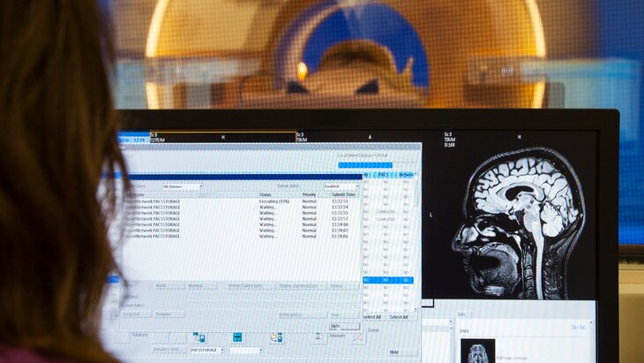Click the Submit Time column header

click(x=343, y=194)
